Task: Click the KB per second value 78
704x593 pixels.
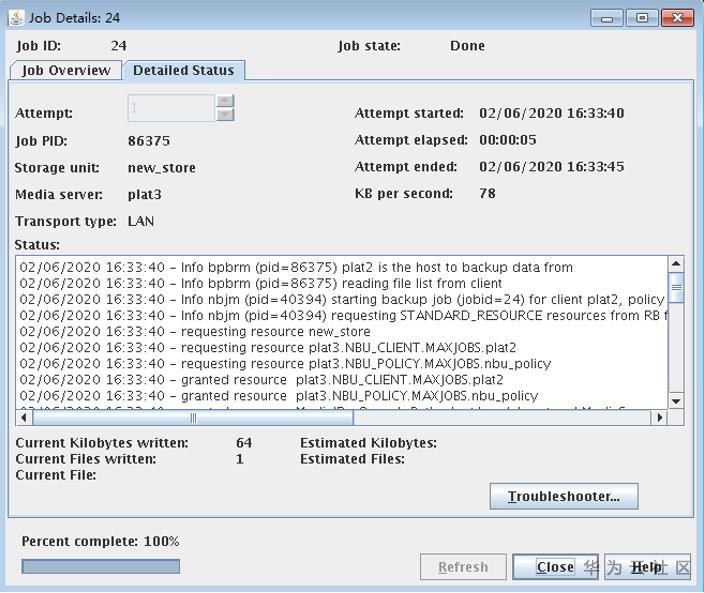Action: (487, 193)
